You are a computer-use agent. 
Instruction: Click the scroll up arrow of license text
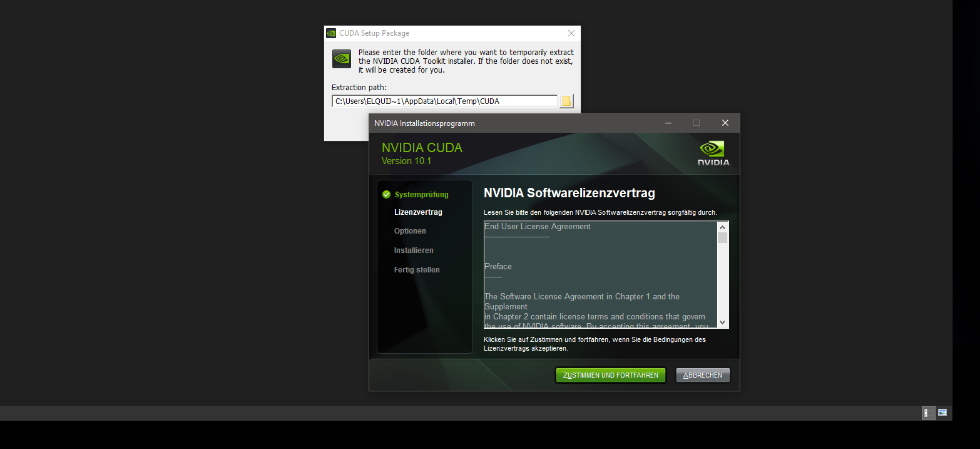click(722, 227)
